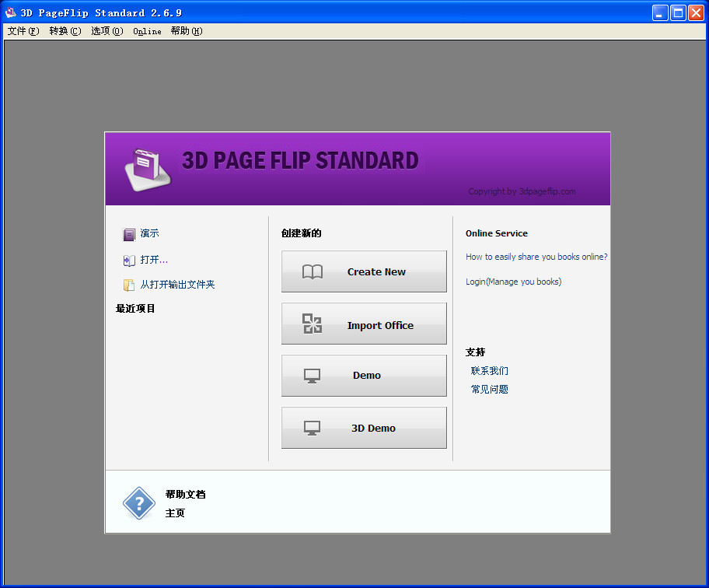Launch the Demo button
This screenshot has height=588, width=709.
coord(364,376)
